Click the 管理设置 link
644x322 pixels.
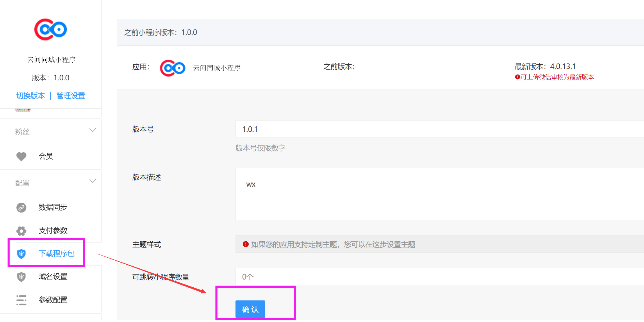point(71,96)
